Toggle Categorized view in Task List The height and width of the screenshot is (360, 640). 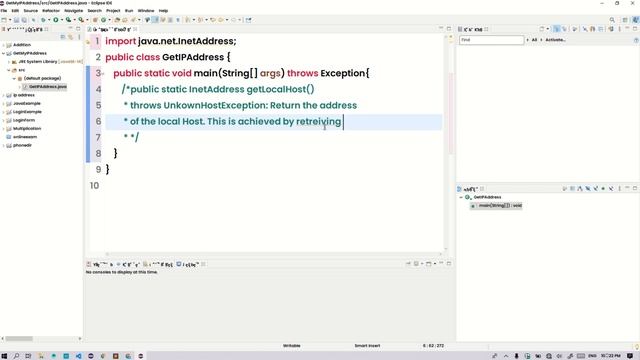pos(557,29)
